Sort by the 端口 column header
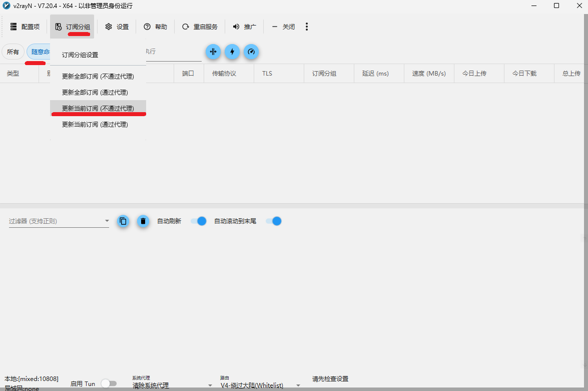The width and height of the screenshot is (588, 391). [x=189, y=74]
